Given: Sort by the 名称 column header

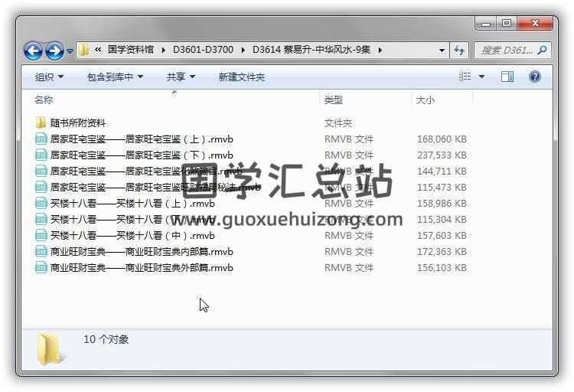Looking at the screenshot, I should 44,100.
